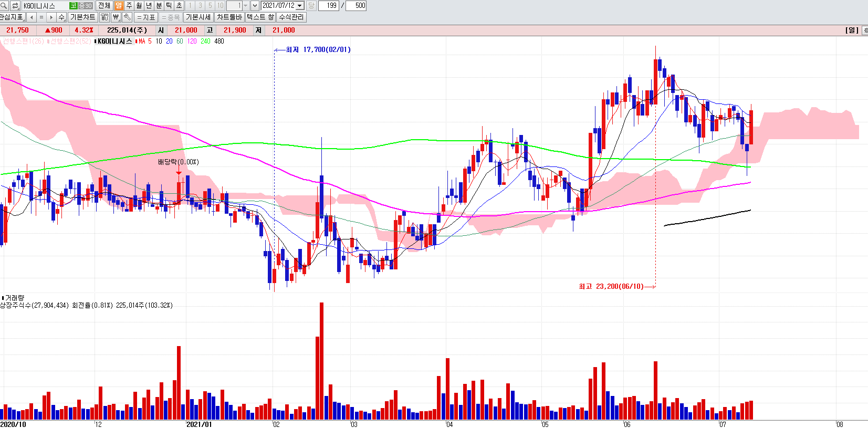Click the magenta MA 120 legend label
Viewport: 868px width, 428px height.
[192, 41]
